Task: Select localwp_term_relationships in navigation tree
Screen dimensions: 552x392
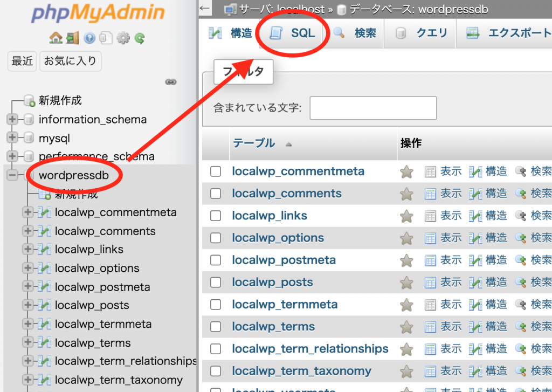Action: click(126, 361)
